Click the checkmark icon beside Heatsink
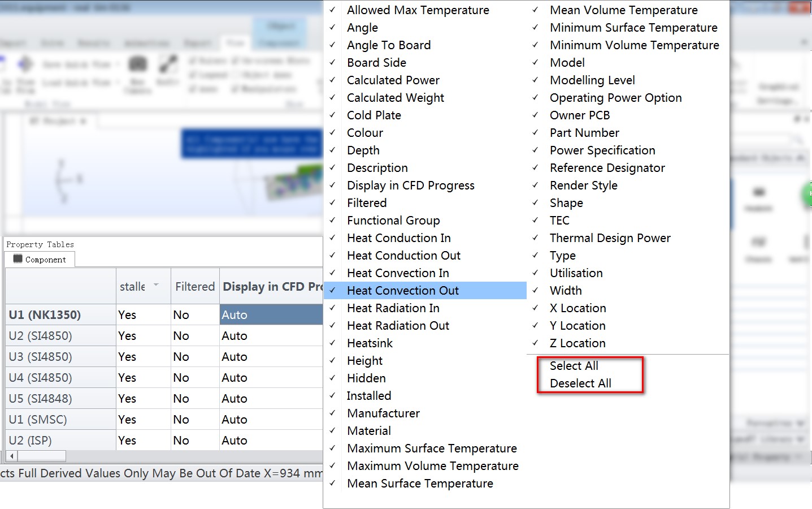812x509 pixels. [333, 343]
